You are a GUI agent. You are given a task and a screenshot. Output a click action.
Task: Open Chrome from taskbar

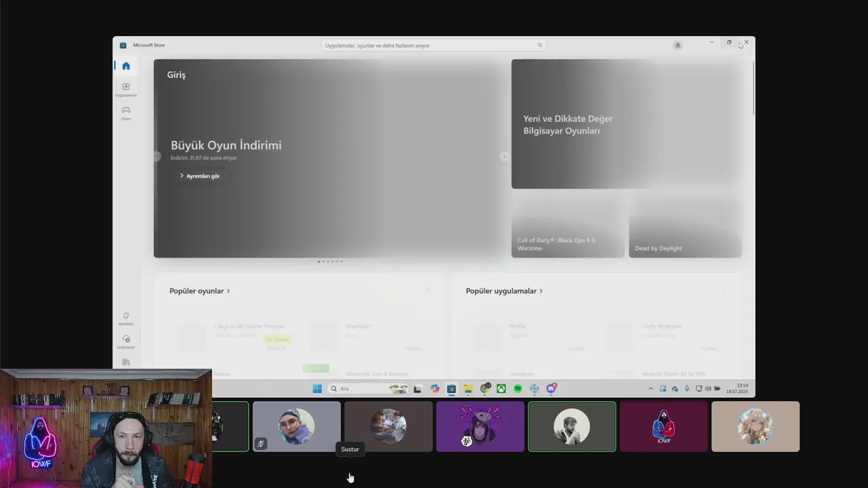tap(485, 389)
